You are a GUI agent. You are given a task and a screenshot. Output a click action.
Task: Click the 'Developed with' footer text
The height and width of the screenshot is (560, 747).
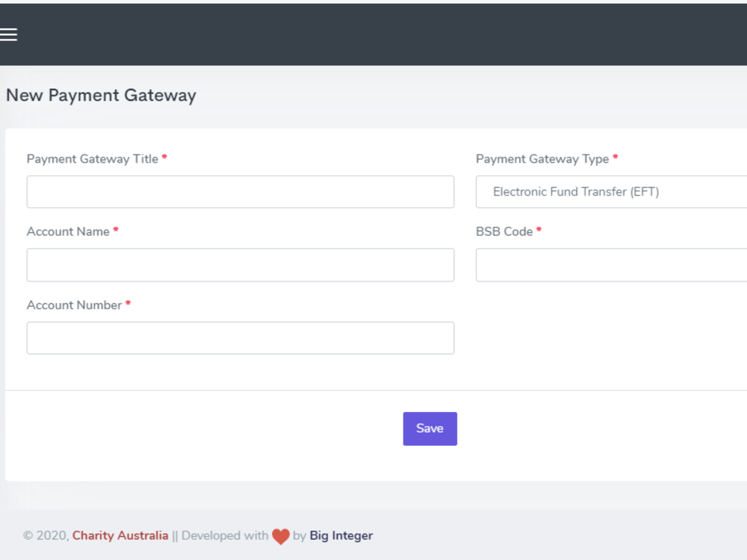tap(225, 535)
